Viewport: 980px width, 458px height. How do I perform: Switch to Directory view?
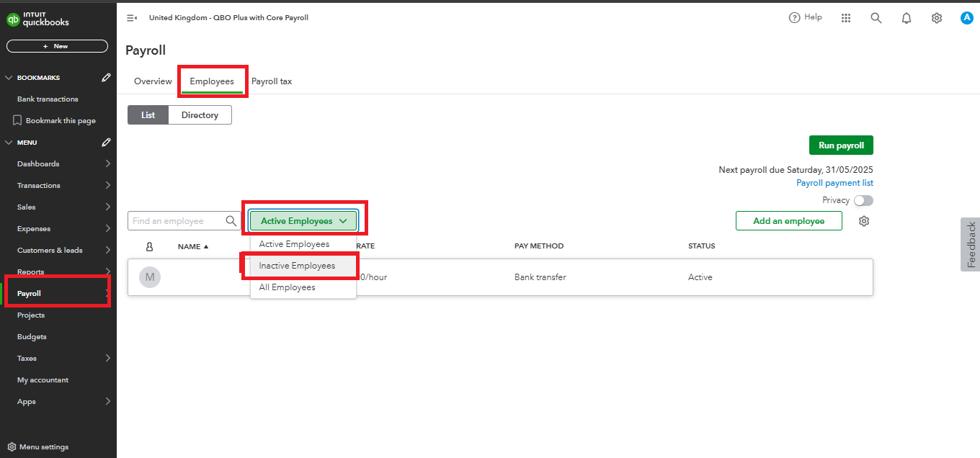click(200, 115)
